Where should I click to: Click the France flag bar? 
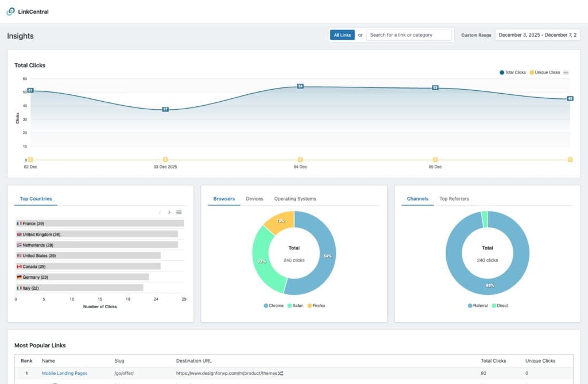[100, 223]
